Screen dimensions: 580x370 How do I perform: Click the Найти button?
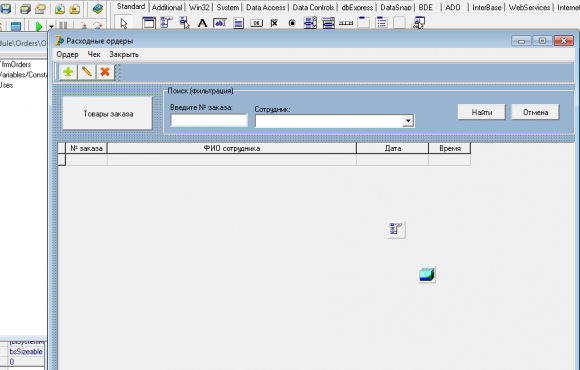pyautogui.click(x=482, y=112)
